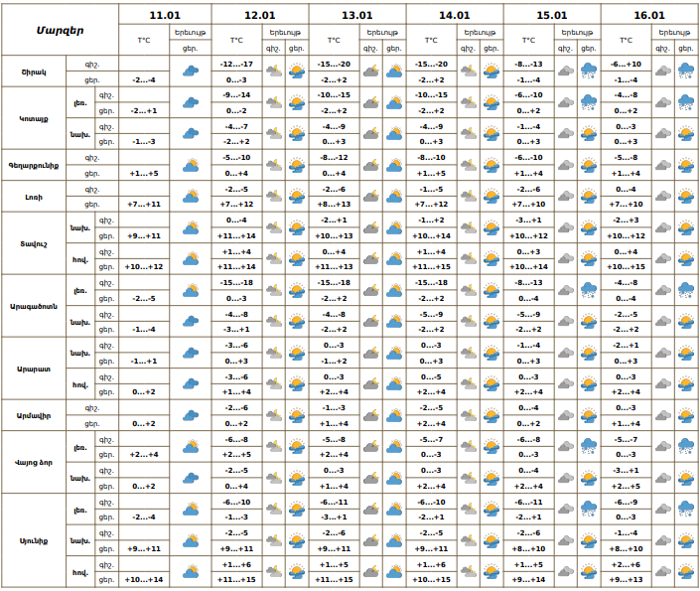Viewport: 700px width, 591px height.
Task: Click Լոռի night weather icon for 12.01
Action: click(273, 197)
